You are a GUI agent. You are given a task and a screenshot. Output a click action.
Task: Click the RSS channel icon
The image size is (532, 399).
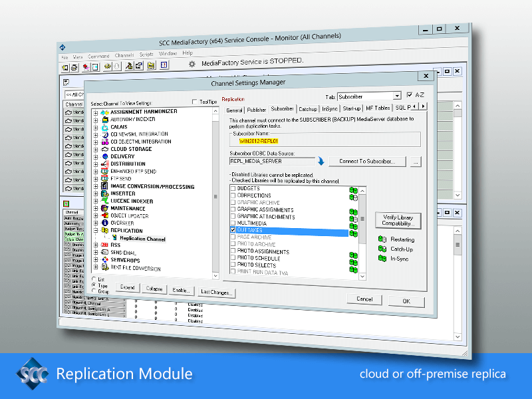click(105, 245)
